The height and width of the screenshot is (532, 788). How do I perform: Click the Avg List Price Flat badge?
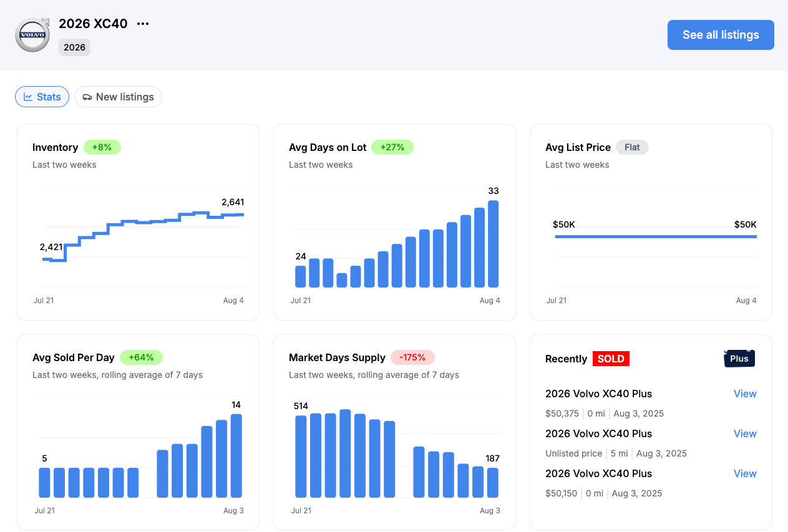pos(632,147)
